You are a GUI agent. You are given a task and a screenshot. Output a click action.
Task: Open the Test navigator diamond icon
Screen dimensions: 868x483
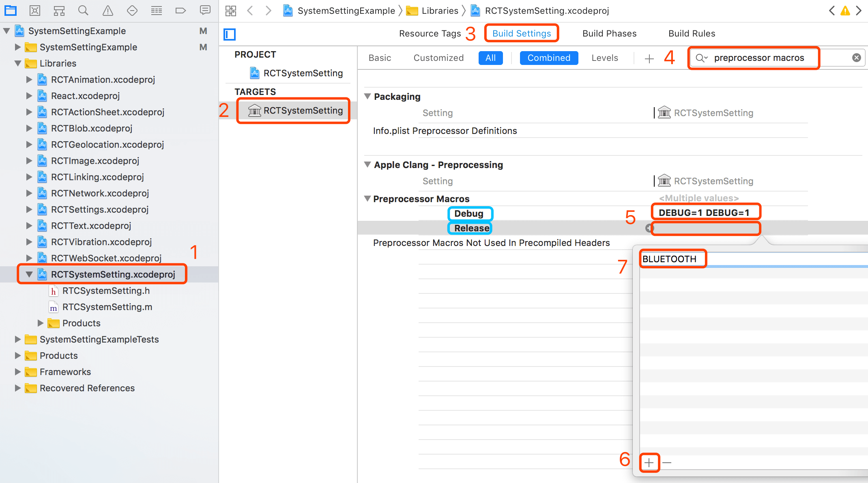[132, 11]
